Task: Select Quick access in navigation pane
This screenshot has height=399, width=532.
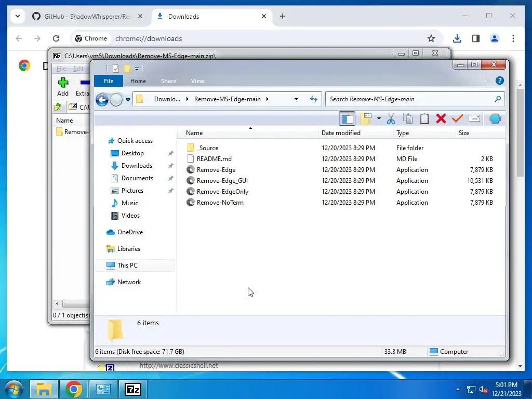Action: (135, 141)
